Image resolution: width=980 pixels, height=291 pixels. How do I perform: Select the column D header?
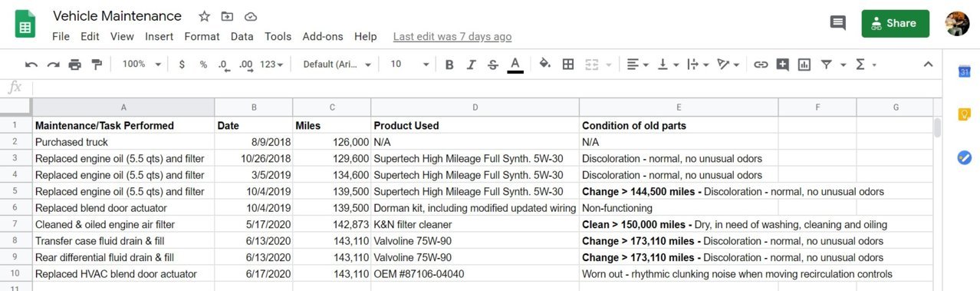[475, 107]
